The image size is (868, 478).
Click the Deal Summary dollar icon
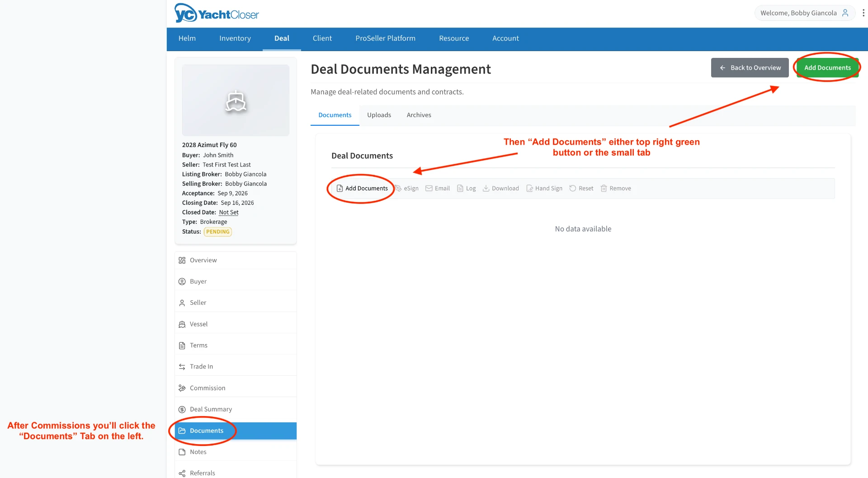click(x=182, y=410)
